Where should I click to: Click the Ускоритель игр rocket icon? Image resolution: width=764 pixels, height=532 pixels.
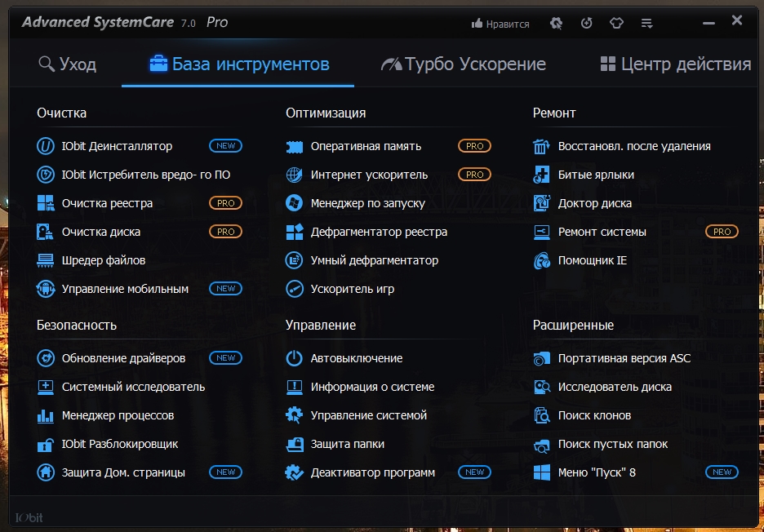[x=295, y=290]
